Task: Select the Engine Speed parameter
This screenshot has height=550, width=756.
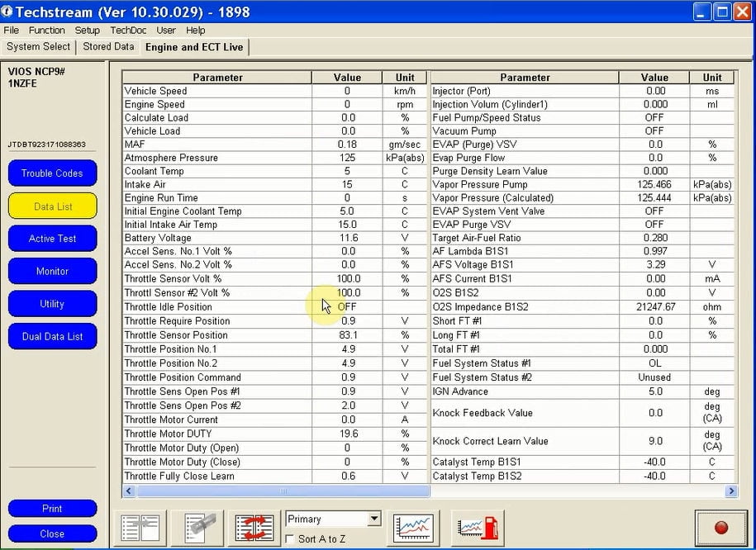Action: (x=275, y=105)
